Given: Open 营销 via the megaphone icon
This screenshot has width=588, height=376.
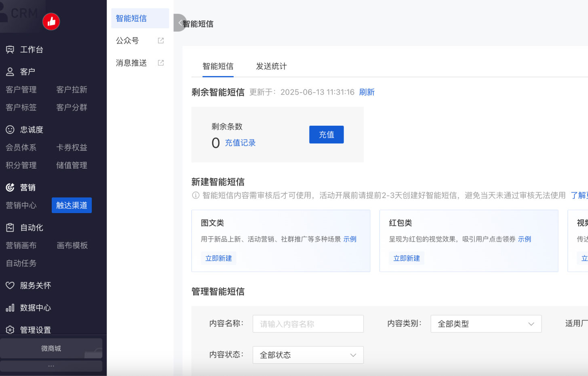Looking at the screenshot, I should [x=10, y=187].
